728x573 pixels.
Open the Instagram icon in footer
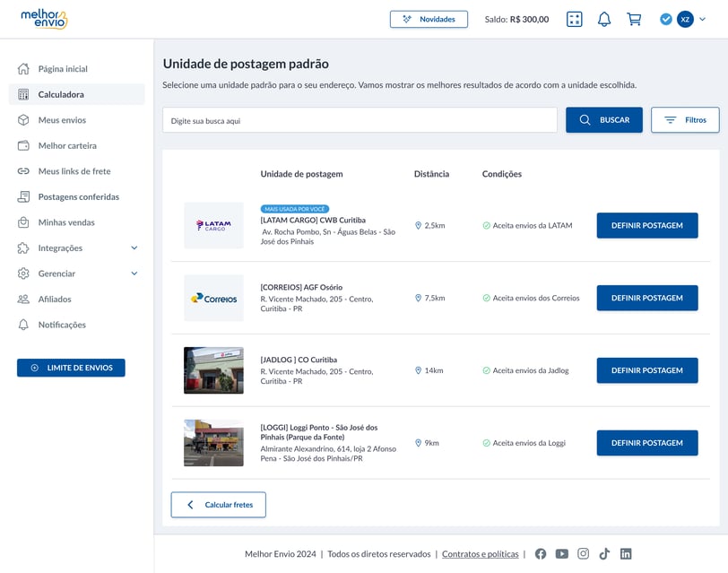[x=583, y=553]
